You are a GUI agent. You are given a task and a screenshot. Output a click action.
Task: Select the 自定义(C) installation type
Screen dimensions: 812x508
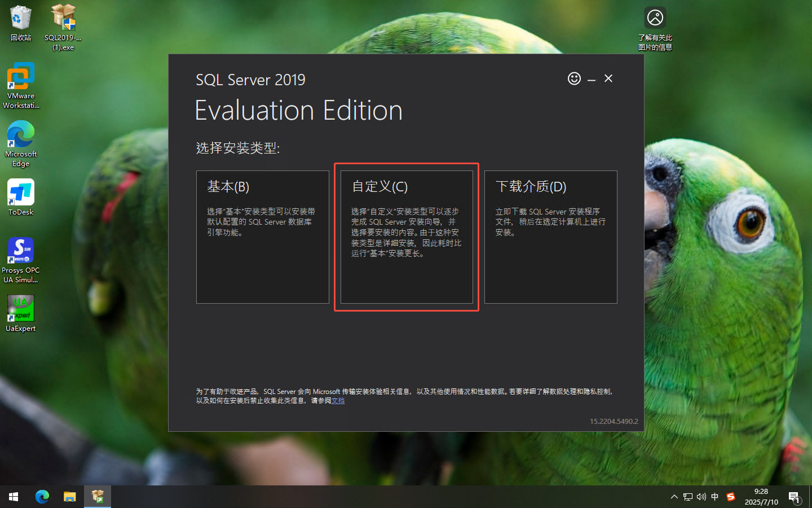coord(406,237)
